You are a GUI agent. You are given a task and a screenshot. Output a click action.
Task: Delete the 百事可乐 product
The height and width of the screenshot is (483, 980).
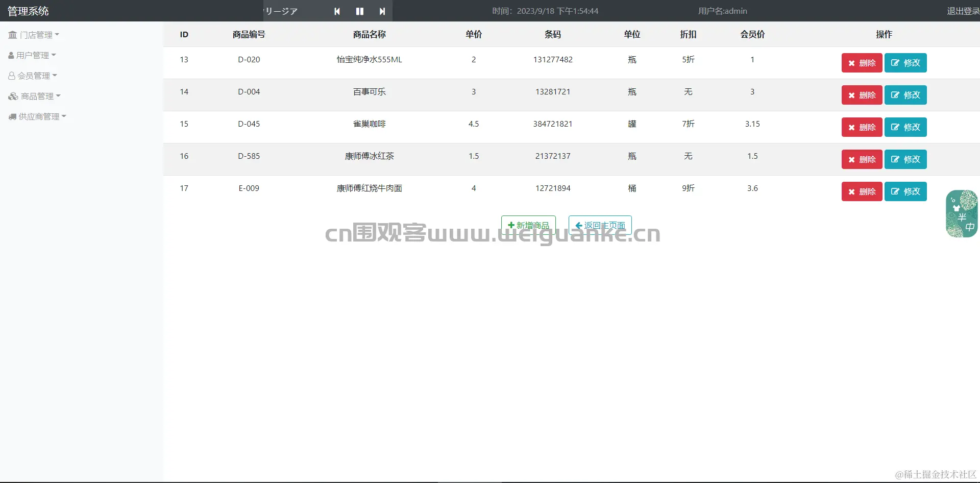point(862,95)
